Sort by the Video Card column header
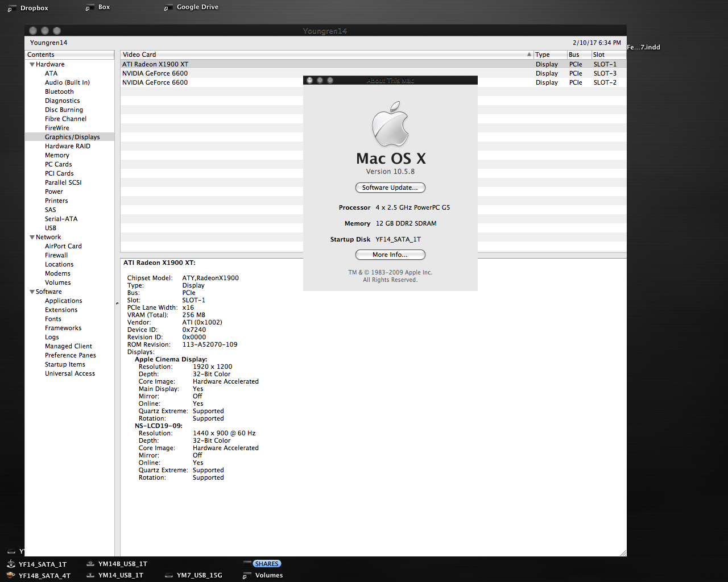Viewport: 728px width, 582px height. (326, 55)
